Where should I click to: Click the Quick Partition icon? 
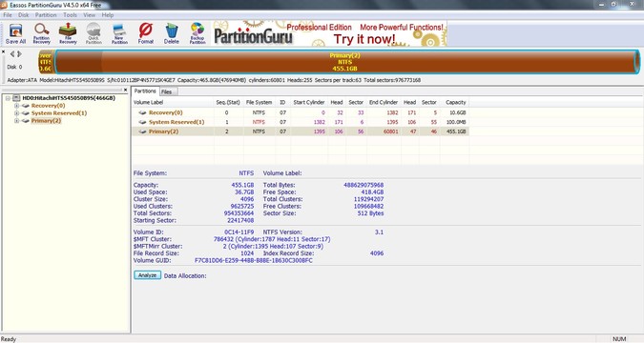pyautogui.click(x=93, y=33)
